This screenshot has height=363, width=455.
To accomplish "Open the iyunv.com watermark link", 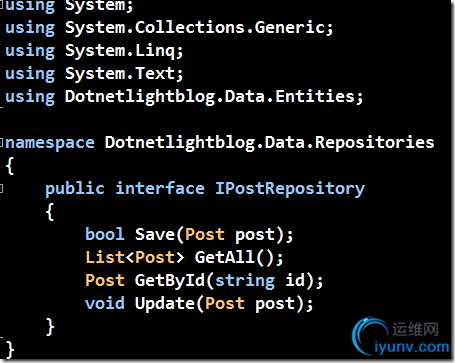I will (412, 347).
